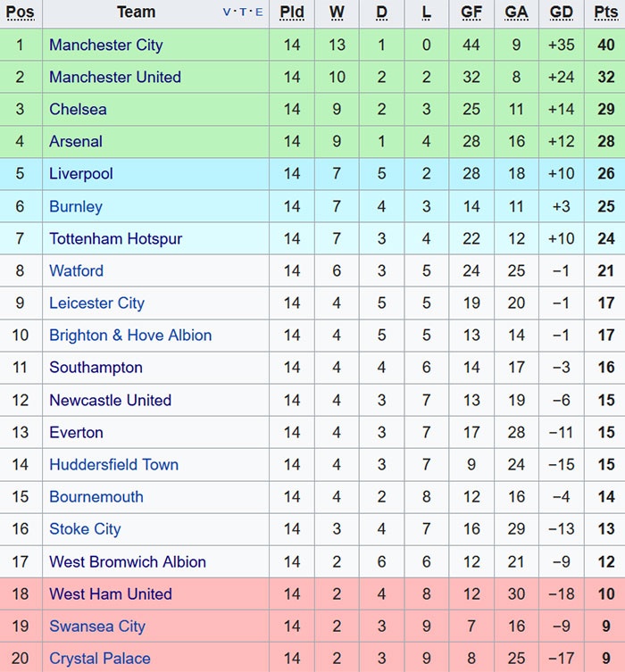Click the Swansea City link
The height and width of the screenshot is (672, 625).
[x=96, y=626]
